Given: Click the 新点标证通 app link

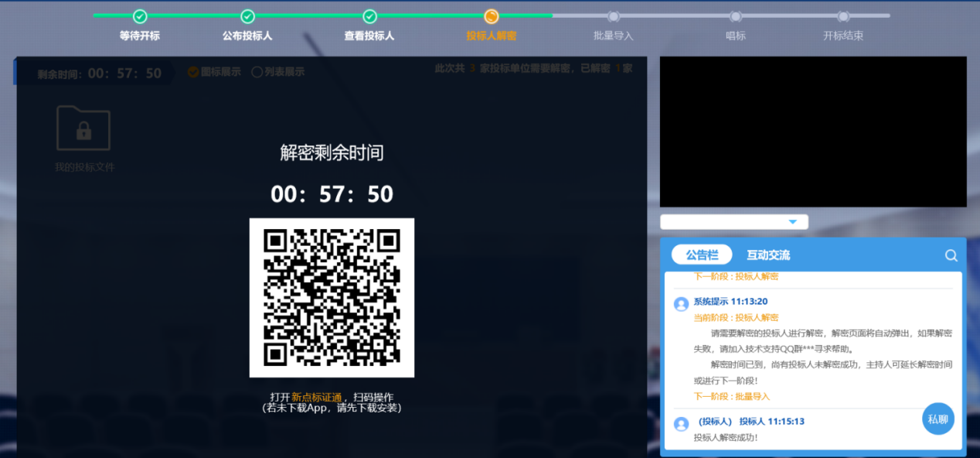Looking at the screenshot, I should point(316,397).
